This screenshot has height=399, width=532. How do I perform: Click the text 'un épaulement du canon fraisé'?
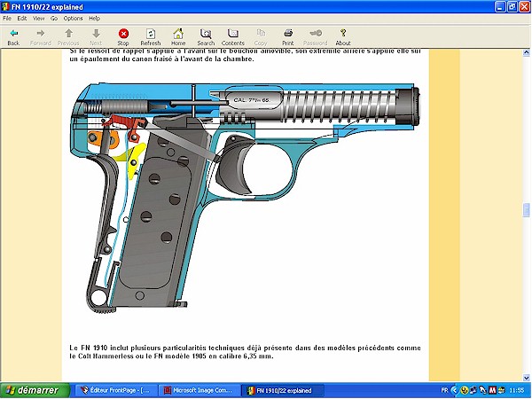pyautogui.click(x=116, y=59)
